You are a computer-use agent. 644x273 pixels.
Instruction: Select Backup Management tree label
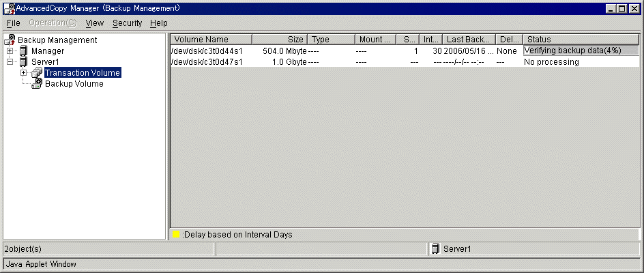(57, 40)
